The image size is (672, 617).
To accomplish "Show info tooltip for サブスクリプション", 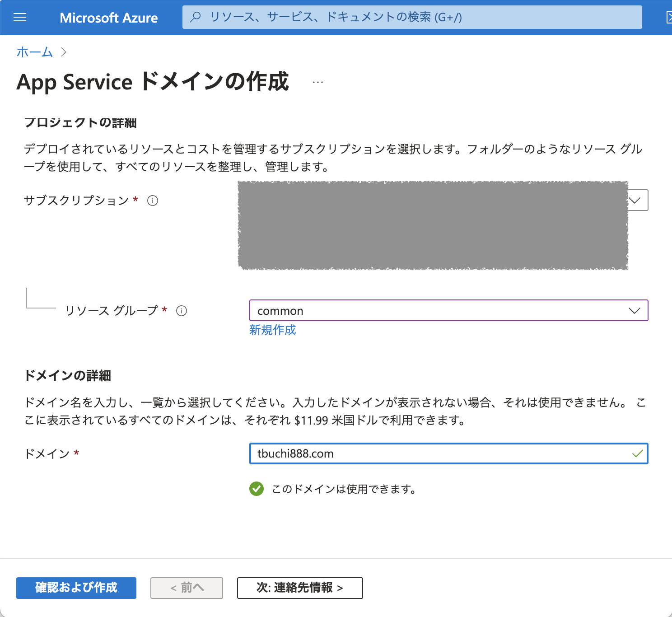I will click(x=153, y=201).
